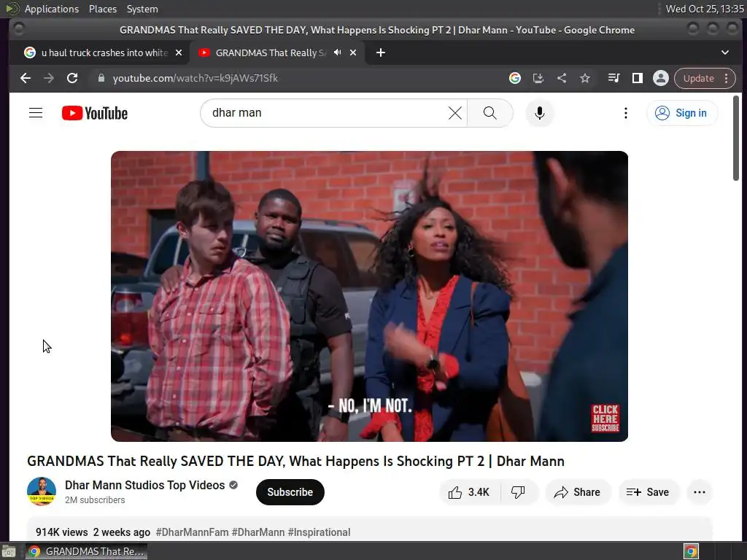Screen dimensions: 747x560
Task: Click the #Inspirational hashtag
Action: click(320, 532)
